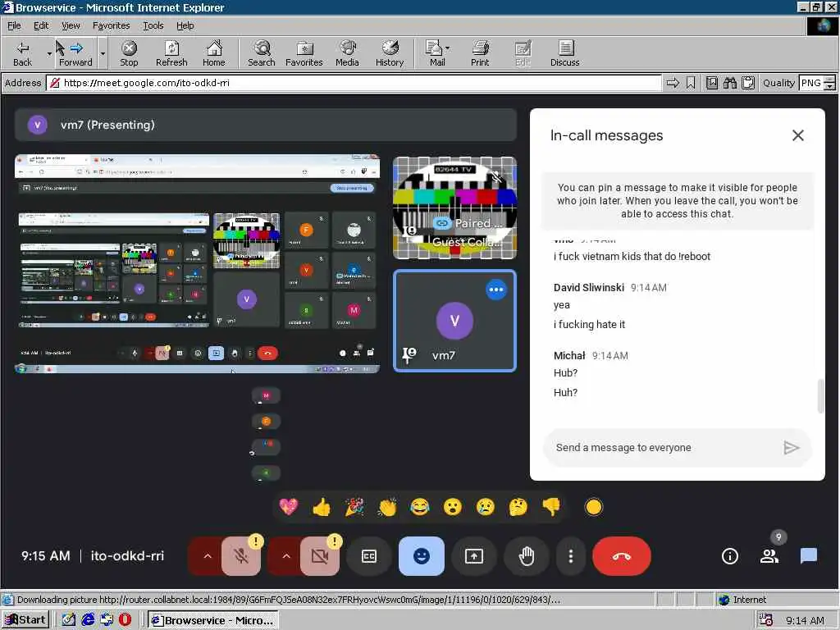The image size is (840, 630).
Task: Open the people participants icon
Action: (769, 556)
